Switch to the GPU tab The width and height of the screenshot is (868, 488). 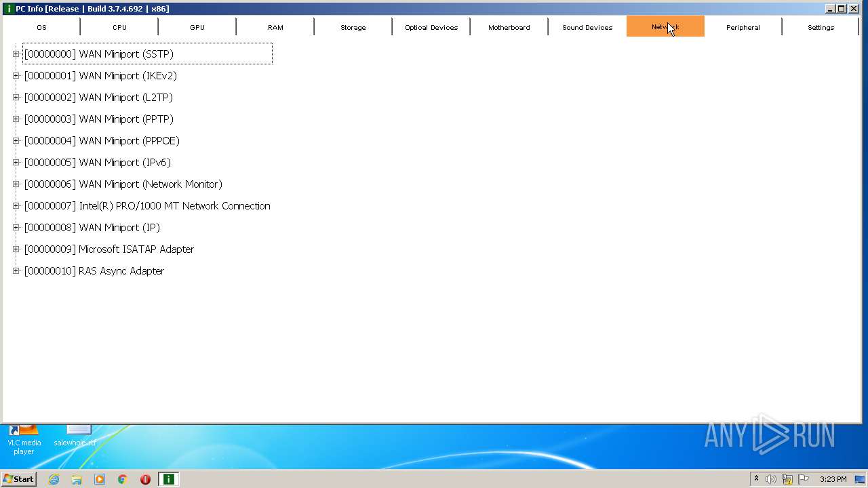click(x=197, y=27)
